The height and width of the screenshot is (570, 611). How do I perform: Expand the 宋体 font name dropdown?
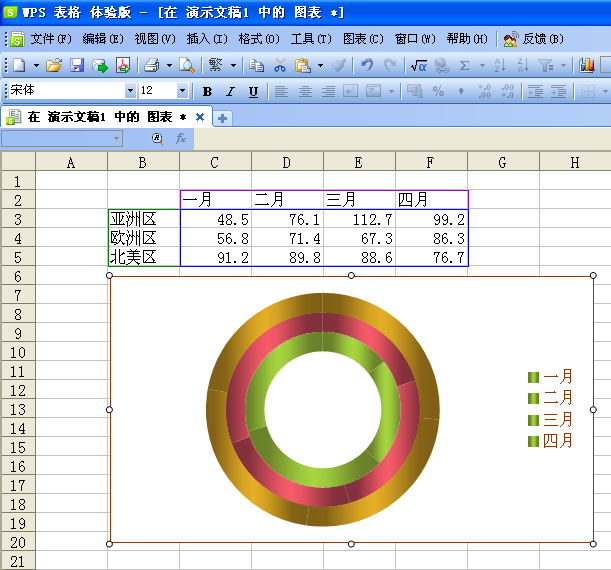(130, 91)
